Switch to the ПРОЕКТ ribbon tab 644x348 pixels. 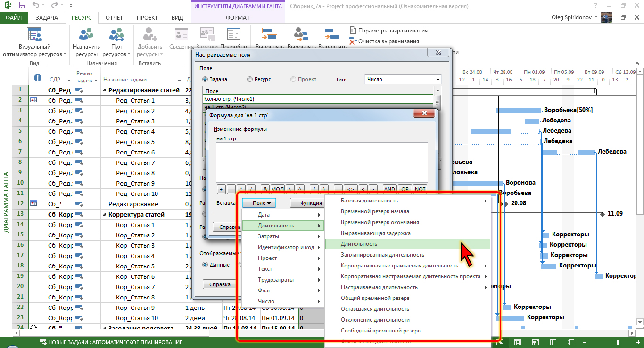pyautogui.click(x=147, y=17)
